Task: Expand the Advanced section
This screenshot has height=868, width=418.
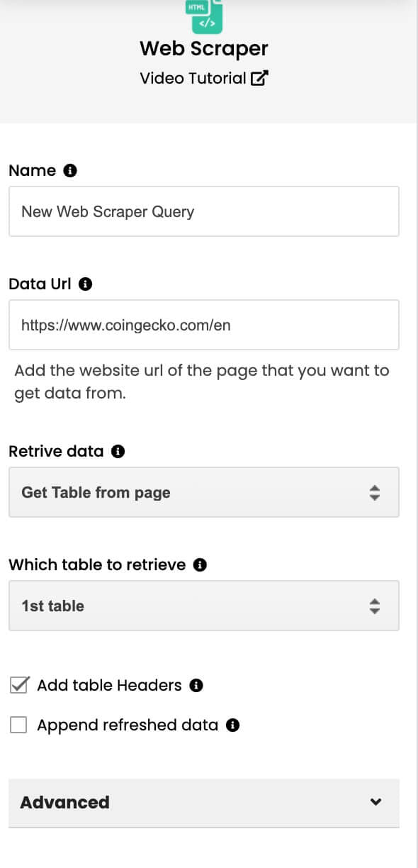Action: pyautogui.click(x=204, y=803)
